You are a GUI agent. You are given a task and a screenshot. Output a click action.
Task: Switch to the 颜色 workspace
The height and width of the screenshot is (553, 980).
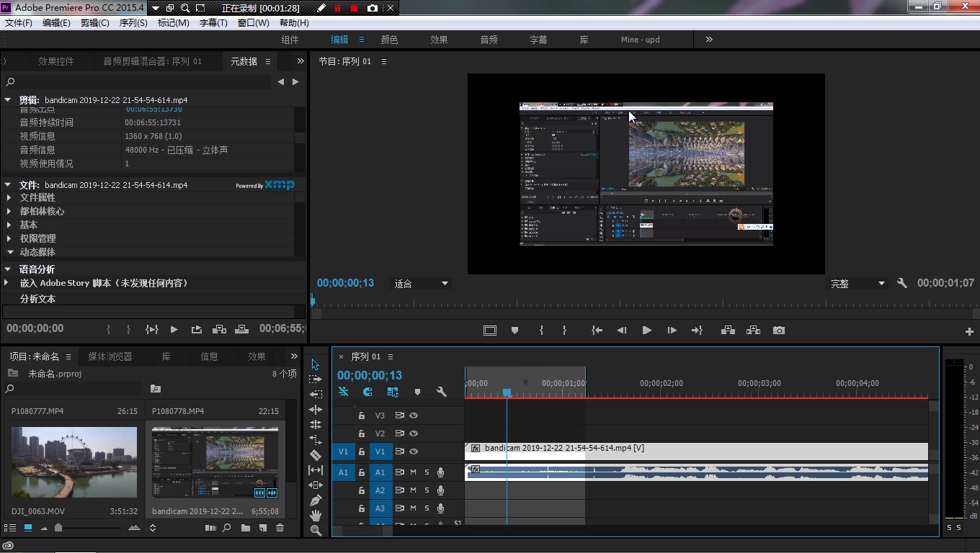[389, 40]
